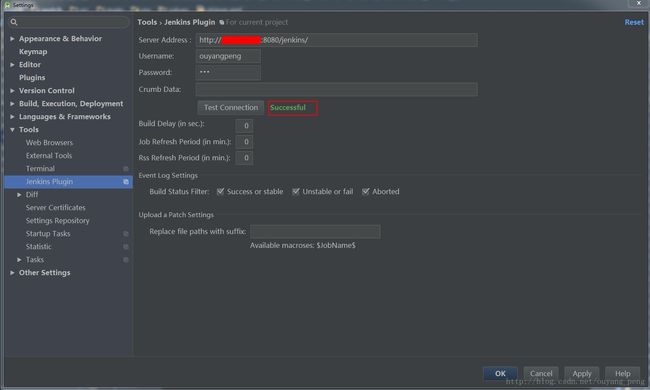
Task: Focus the settings search field
Action: [x=69, y=22]
